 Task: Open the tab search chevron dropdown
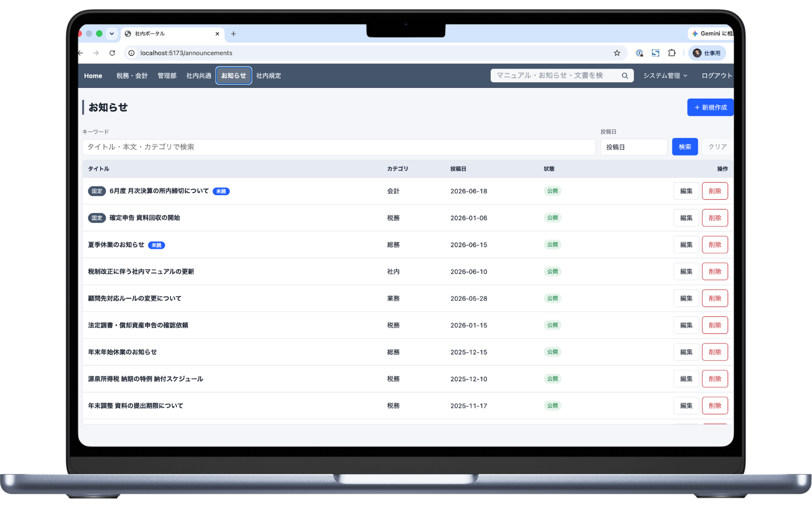tap(112, 34)
